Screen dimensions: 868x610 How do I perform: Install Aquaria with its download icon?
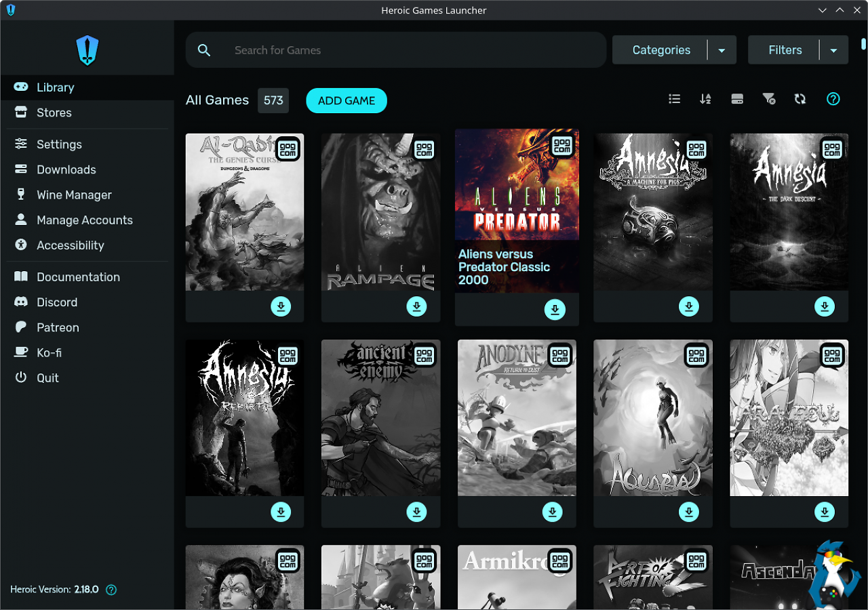coord(689,512)
